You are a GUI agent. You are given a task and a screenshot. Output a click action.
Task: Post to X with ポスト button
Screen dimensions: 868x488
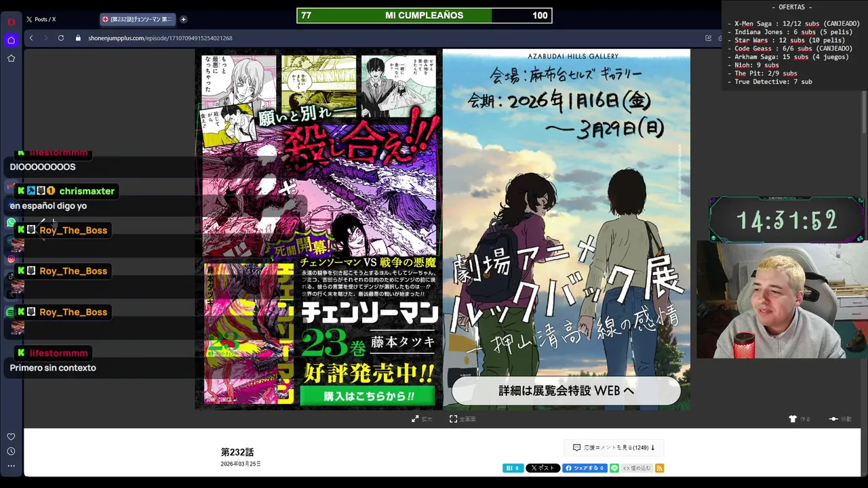click(x=543, y=468)
